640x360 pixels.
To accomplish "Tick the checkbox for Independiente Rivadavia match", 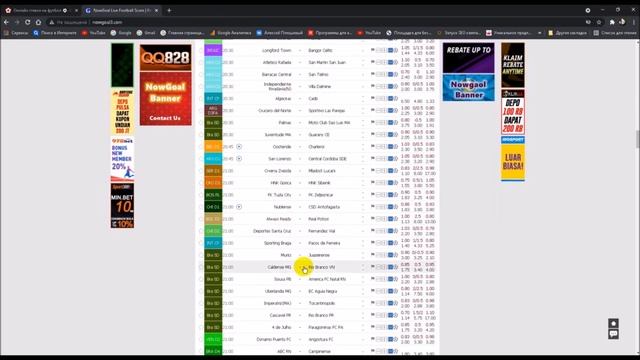I will click(x=201, y=87).
